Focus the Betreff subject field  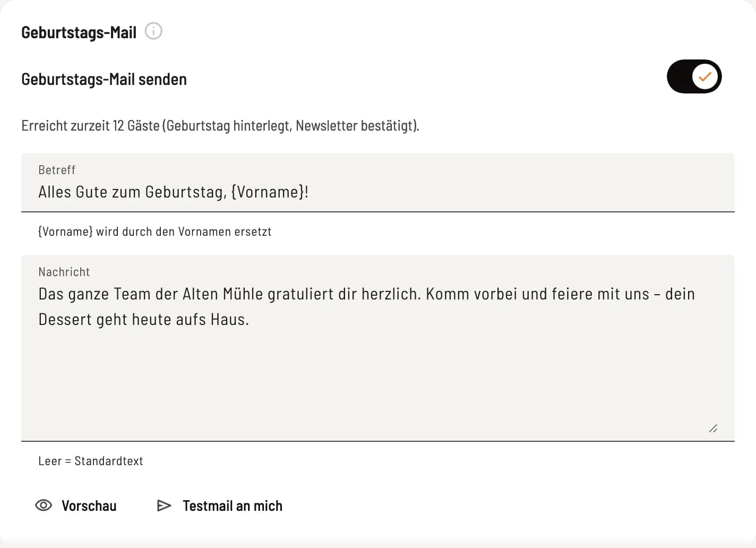378,183
